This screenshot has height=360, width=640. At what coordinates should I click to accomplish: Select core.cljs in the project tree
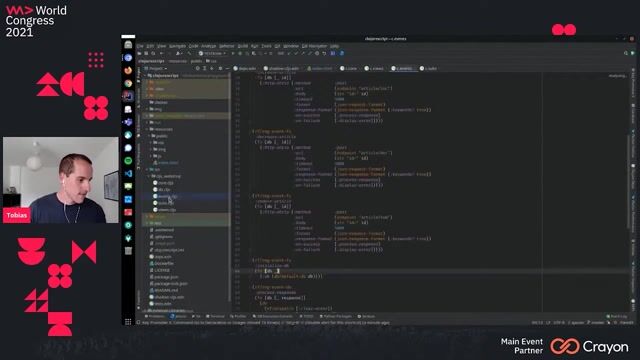(x=163, y=183)
